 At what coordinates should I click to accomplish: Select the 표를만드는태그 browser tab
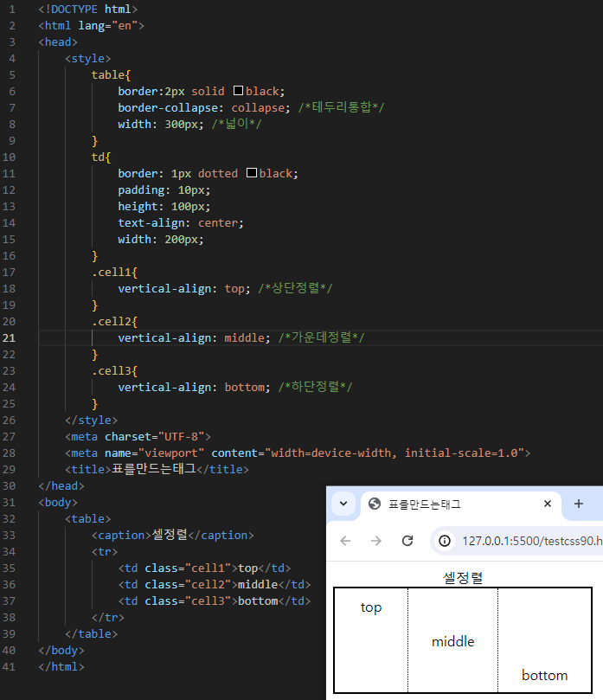(x=461, y=504)
